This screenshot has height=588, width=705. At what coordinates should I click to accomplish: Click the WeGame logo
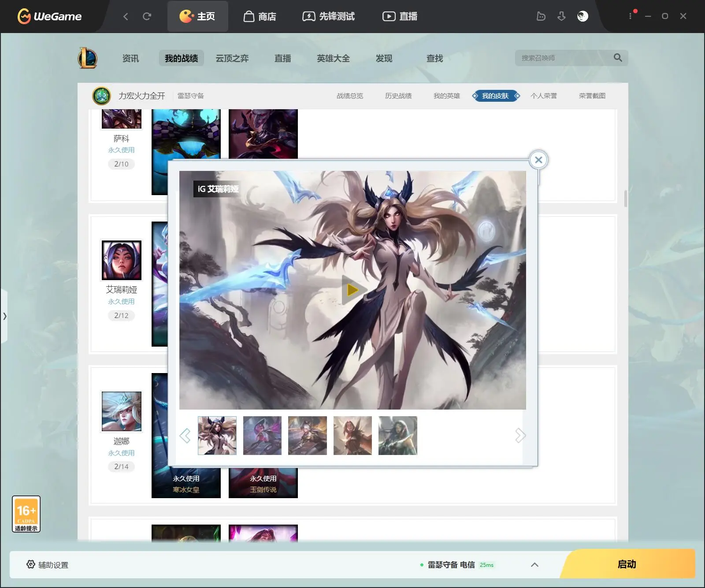pyautogui.click(x=49, y=16)
